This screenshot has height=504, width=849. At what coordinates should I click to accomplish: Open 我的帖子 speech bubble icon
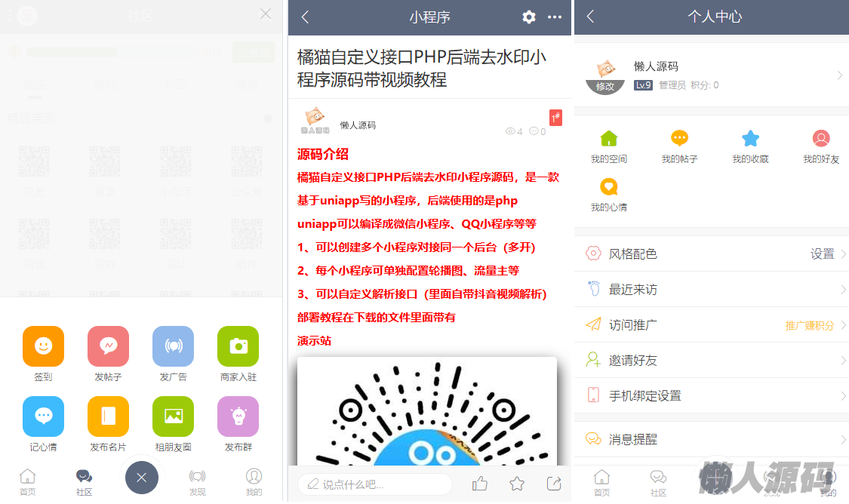pos(679,139)
